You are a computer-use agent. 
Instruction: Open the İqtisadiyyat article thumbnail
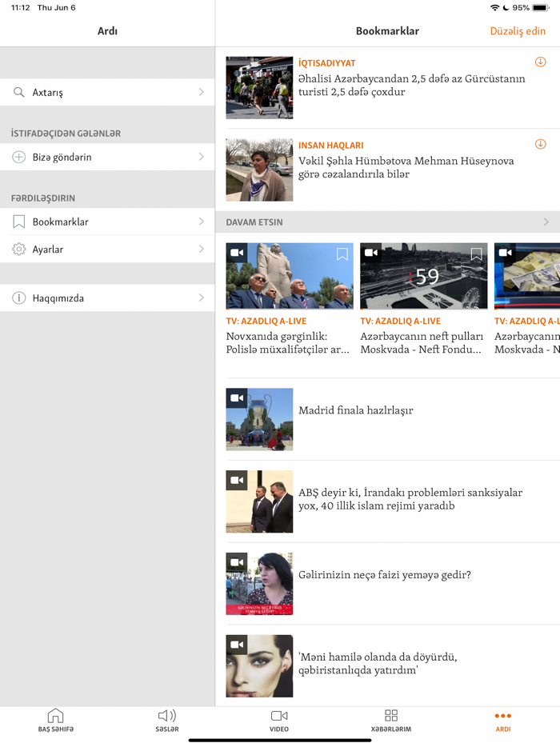click(259, 88)
